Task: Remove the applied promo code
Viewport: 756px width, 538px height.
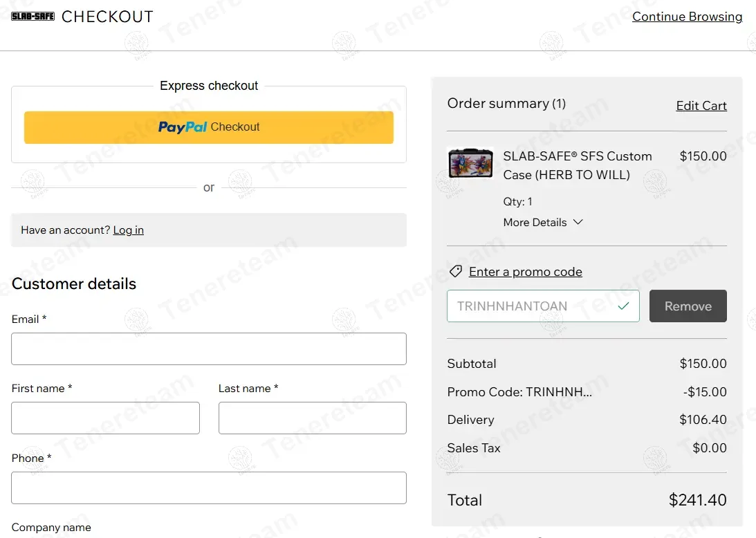Action: click(x=688, y=306)
